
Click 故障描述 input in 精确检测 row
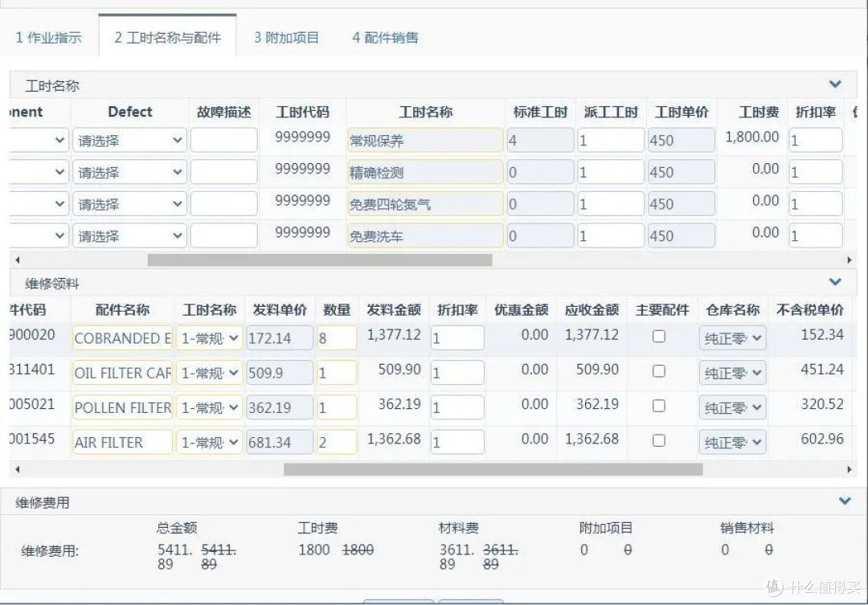click(x=223, y=173)
